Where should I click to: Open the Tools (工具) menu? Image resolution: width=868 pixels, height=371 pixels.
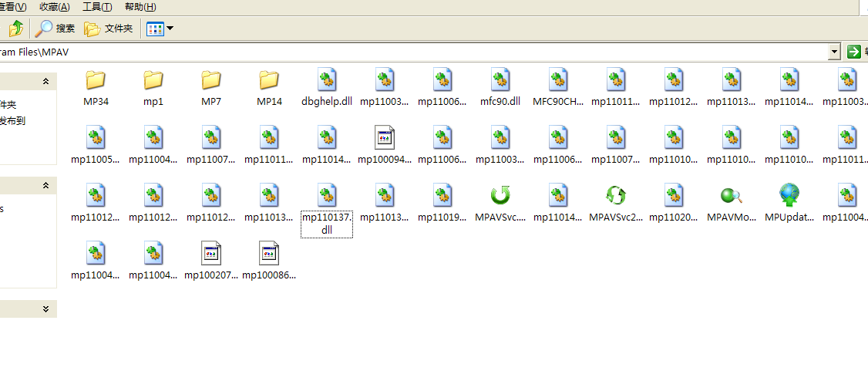coord(97,7)
